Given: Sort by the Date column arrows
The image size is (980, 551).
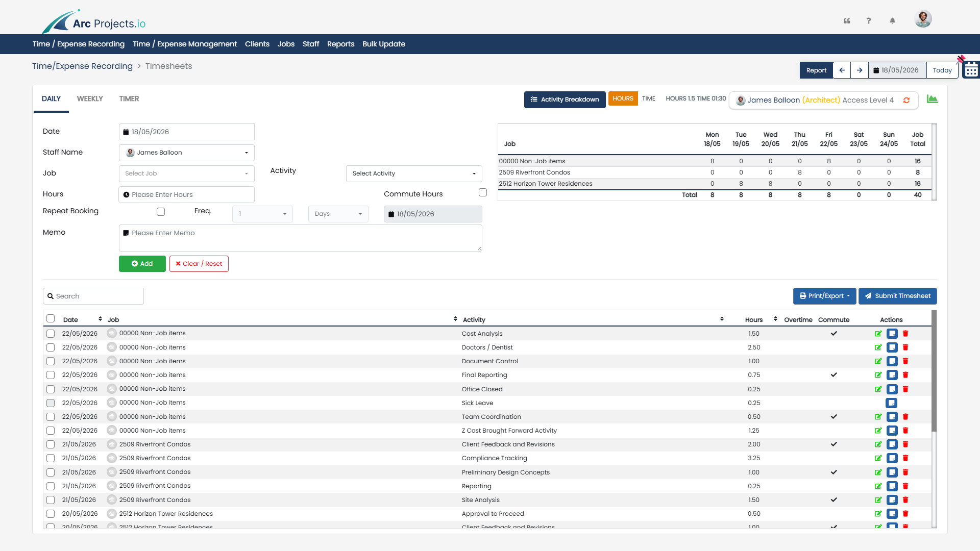Looking at the screenshot, I should click(100, 319).
